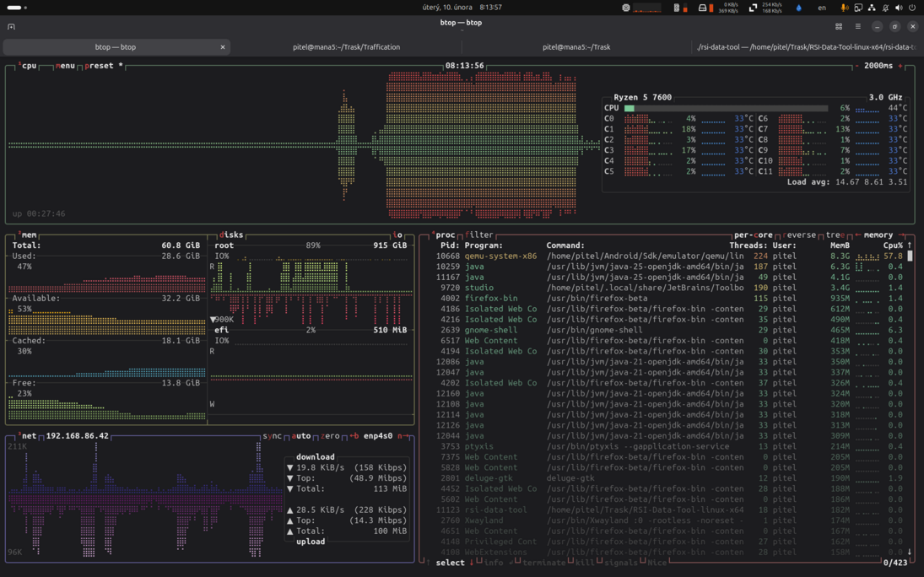
Task: Click the process list scroll down arrow
Action: [910, 553]
